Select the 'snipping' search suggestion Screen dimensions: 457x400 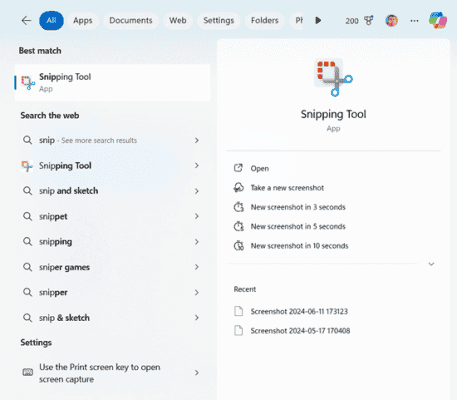[113, 242]
